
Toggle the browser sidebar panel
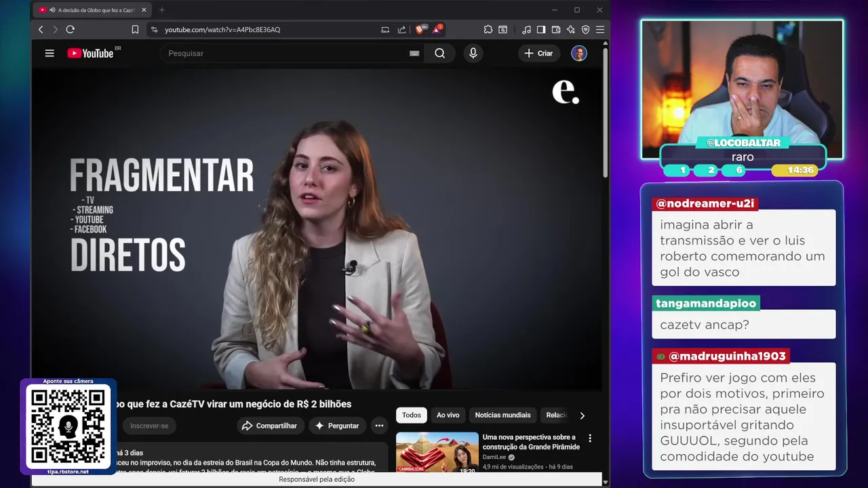point(541,29)
